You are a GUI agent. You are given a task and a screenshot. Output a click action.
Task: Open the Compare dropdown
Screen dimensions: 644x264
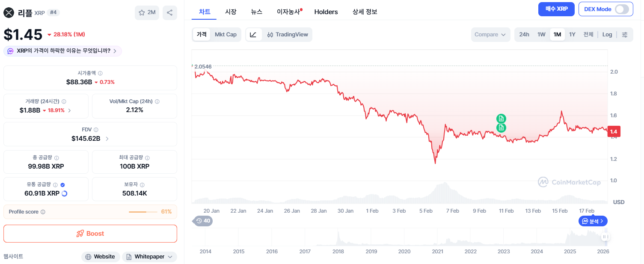(x=490, y=35)
